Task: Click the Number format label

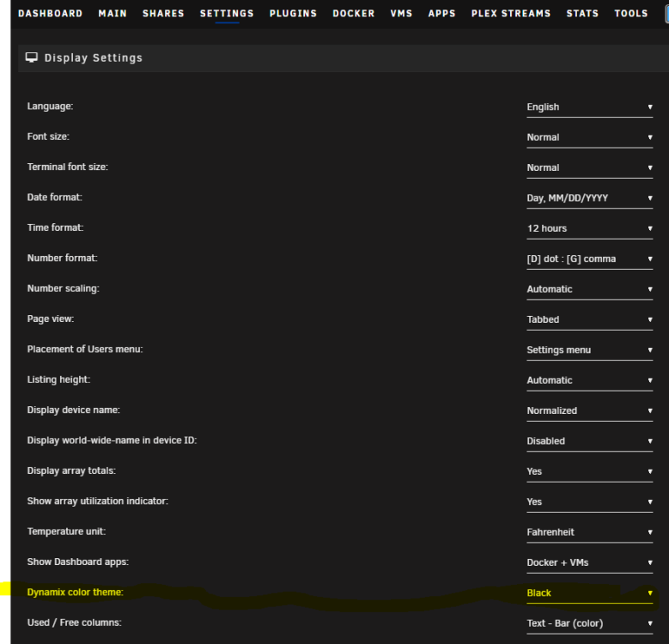Action: coord(63,258)
